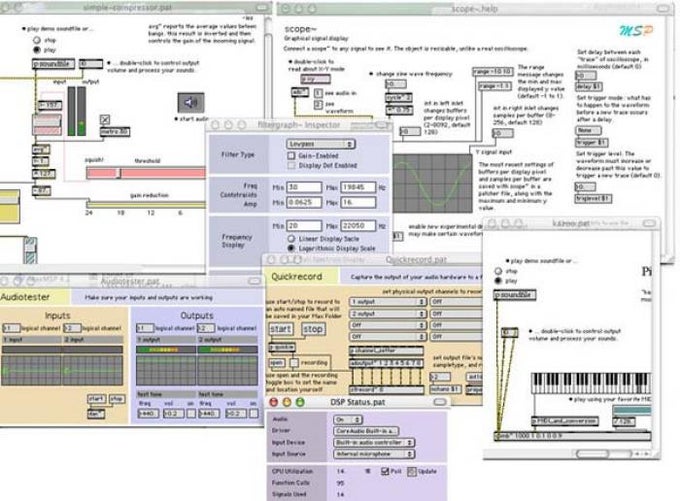Select the play radio button in kazoo patch
Image resolution: width=680 pixels, height=501 pixels.
click(x=498, y=281)
